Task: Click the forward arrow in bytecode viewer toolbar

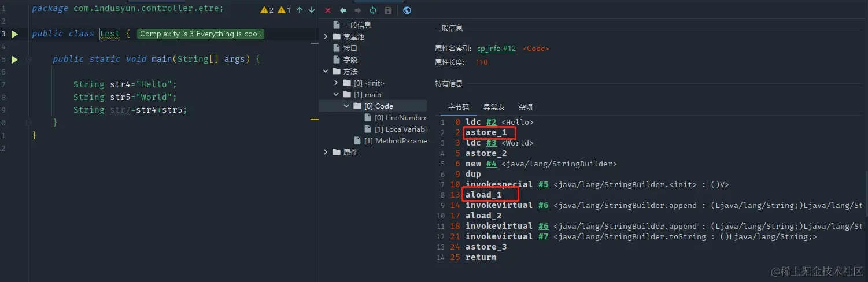Action: (358, 10)
